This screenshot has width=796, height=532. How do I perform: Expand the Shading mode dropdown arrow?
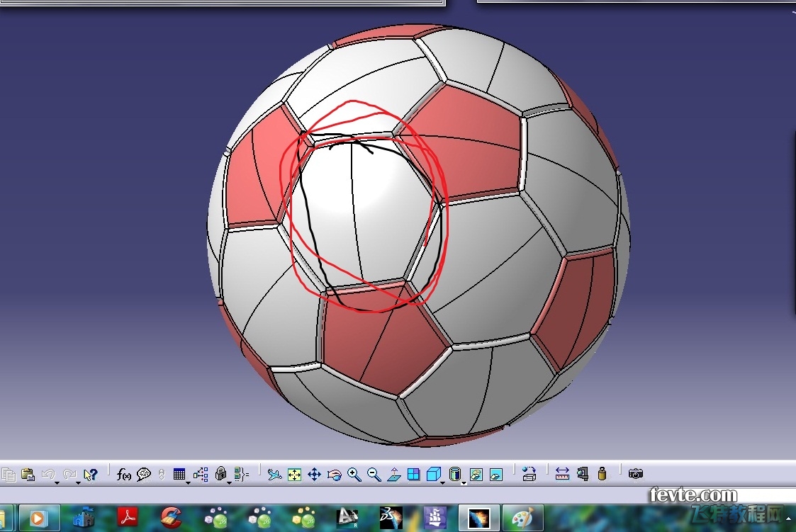464,483
